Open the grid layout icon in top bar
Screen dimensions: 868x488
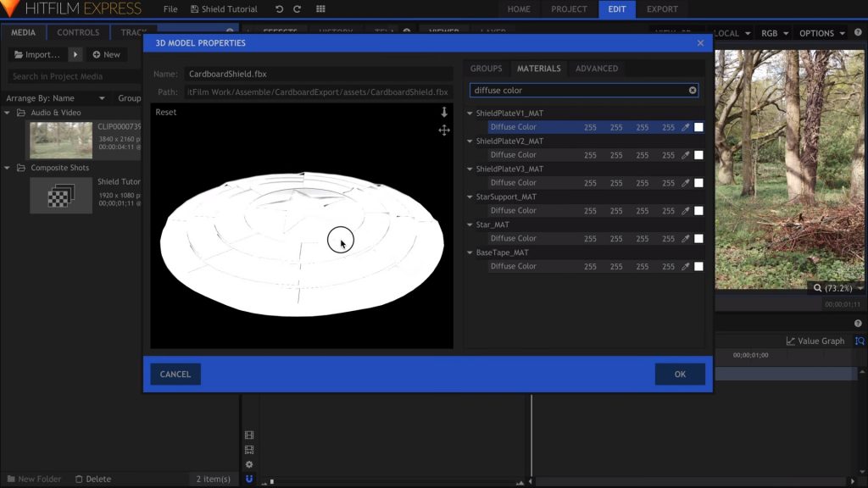point(320,9)
